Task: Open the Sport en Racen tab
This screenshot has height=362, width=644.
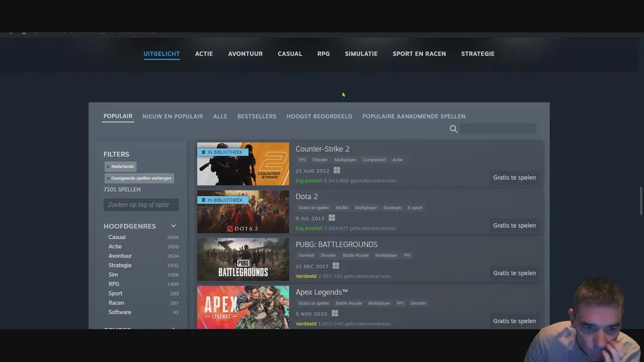Action: coord(419,54)
